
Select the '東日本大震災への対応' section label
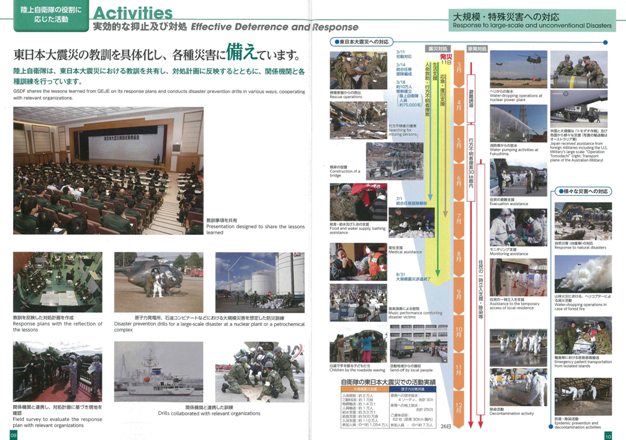click(x=362, y=42)
